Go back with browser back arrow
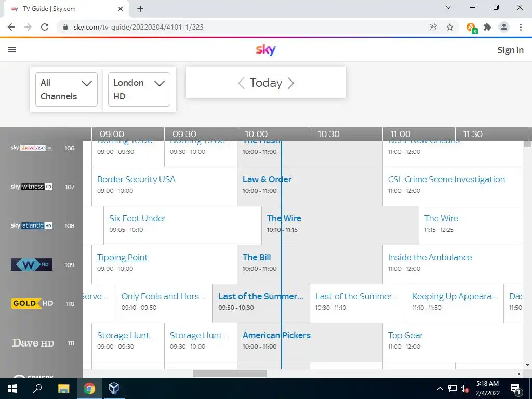The height and width of the screenshot is (399, 532). click(11, 27)
